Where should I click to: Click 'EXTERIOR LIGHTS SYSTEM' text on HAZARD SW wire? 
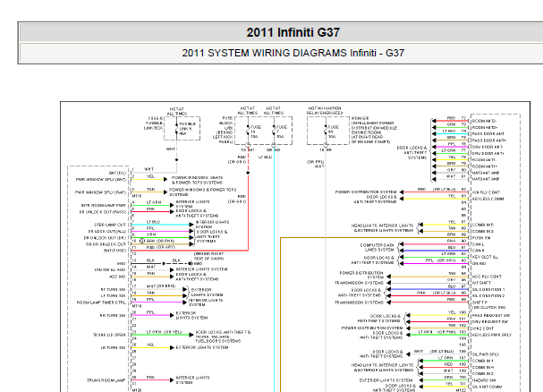click(386, 380)
